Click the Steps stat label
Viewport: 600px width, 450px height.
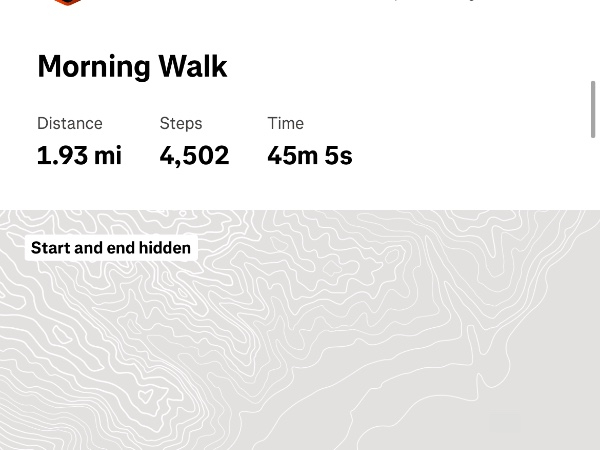pyautogui.click(x=181, y=123)
